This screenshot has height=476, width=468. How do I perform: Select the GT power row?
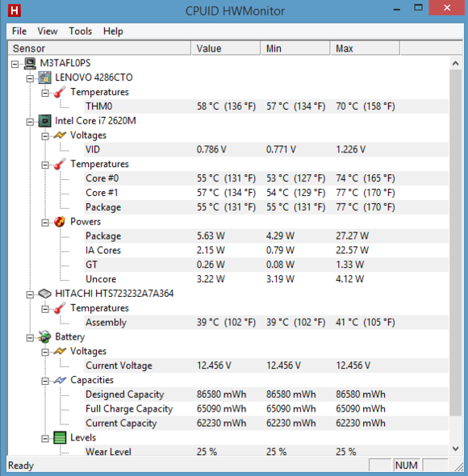tap(266, 265)
